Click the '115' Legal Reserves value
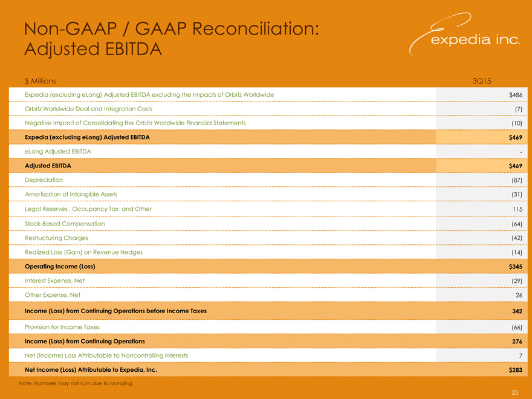The width and height of the screenshot is (532, 399). (517, 209)
